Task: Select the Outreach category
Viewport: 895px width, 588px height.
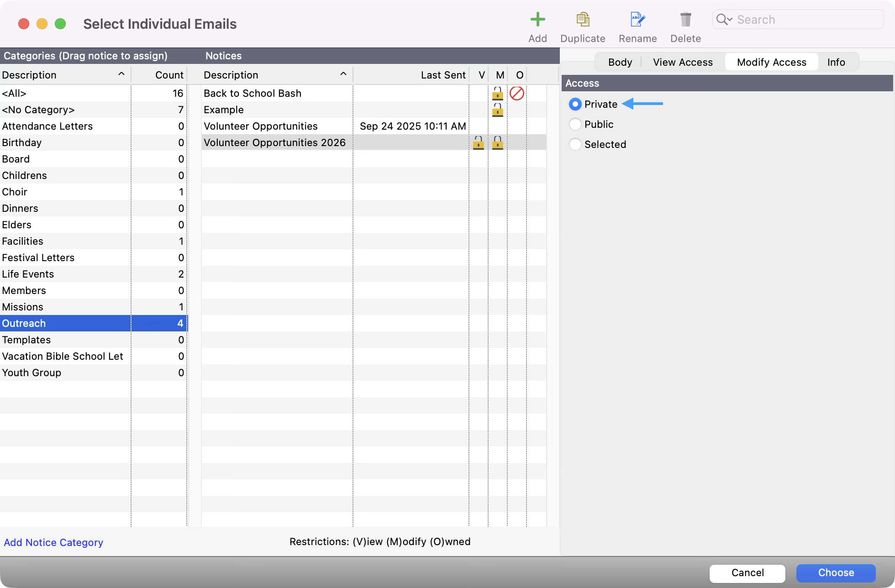Action: coord(93,324)
